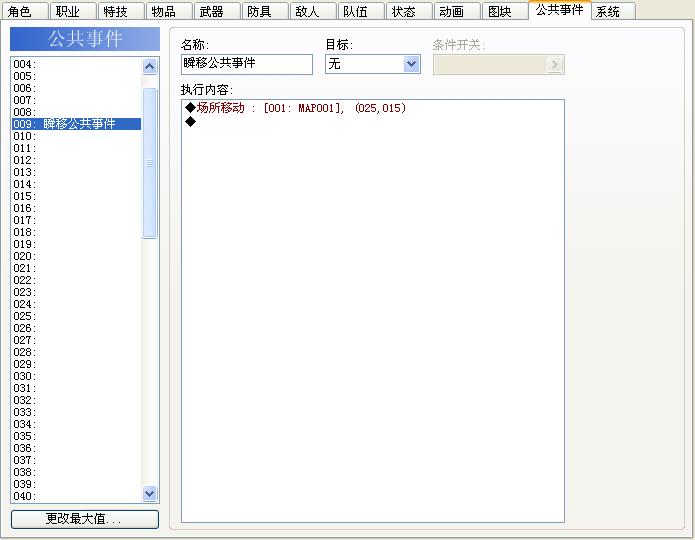Select list entry 008
The height and width of the screenshot is (540, 695).
(x=76, y=112)
